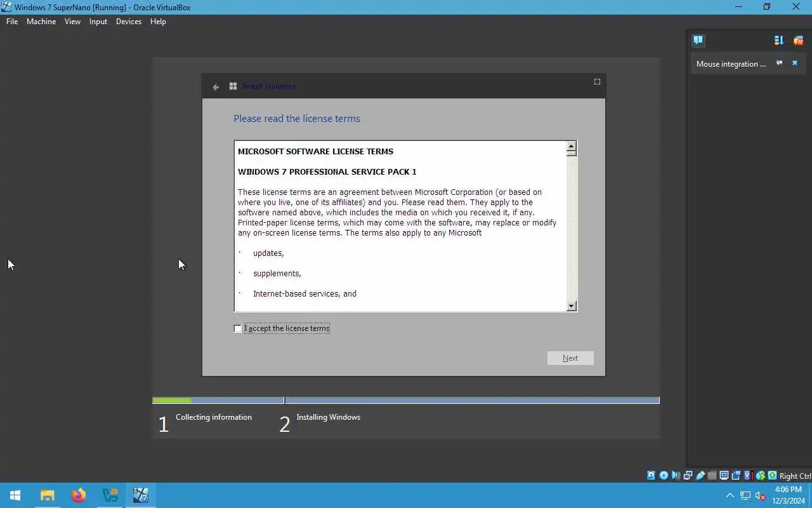Click the network tray icon
Image resolution: width=812 pixels, height=508 pixels.
(745, 496)
